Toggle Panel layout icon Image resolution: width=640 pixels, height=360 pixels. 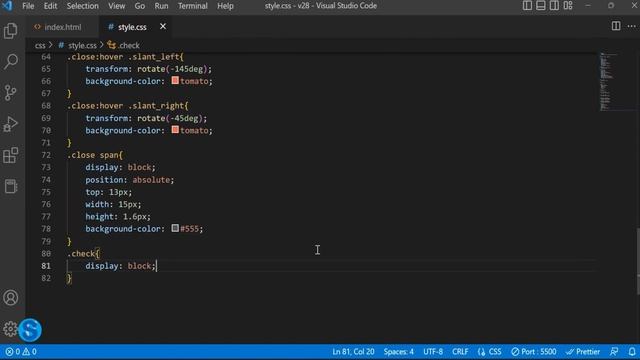pyautogui.click(x=541, y=6)
